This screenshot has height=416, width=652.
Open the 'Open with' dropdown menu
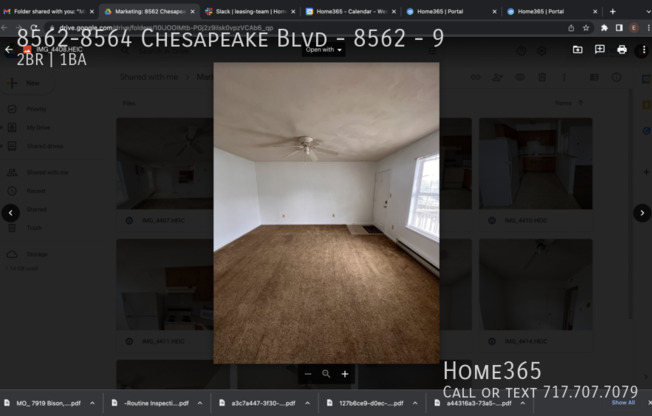[x=324, y=50]
